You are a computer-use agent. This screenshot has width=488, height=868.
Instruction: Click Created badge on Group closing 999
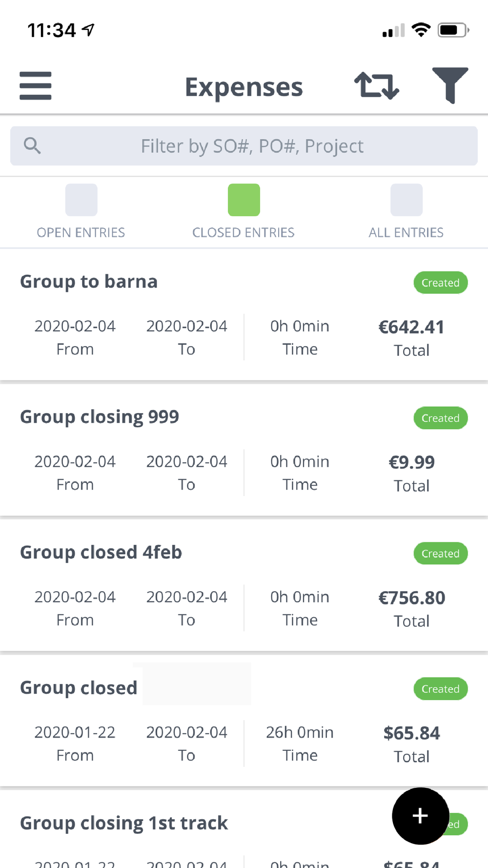click(x=440, y=418)
